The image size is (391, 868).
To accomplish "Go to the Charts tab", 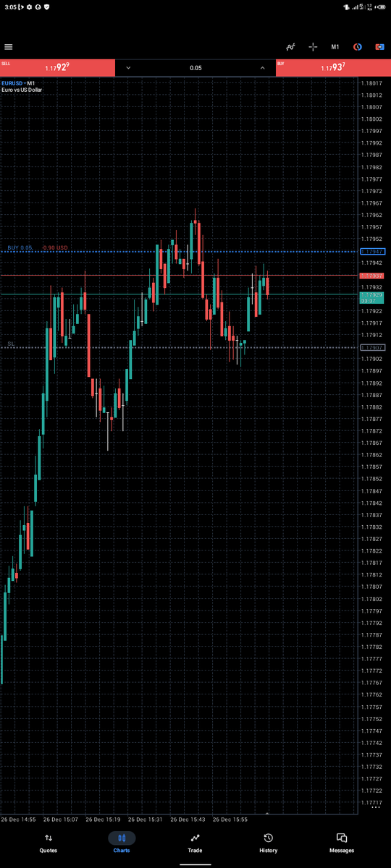I will [x=122, y=843].
